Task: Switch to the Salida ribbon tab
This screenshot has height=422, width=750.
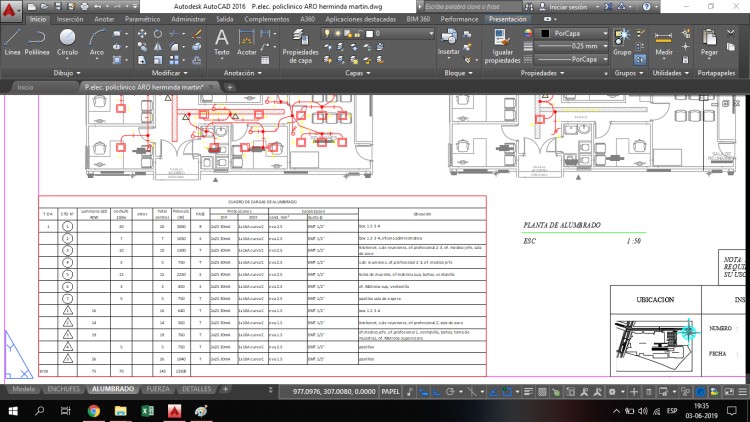Action: tap(224, 19)
